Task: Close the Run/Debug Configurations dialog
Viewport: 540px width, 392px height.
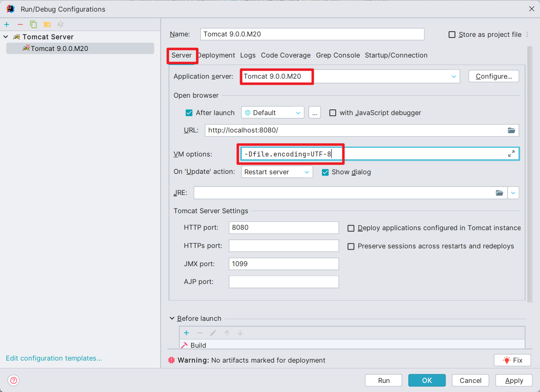Action: (x=532, y=9)
